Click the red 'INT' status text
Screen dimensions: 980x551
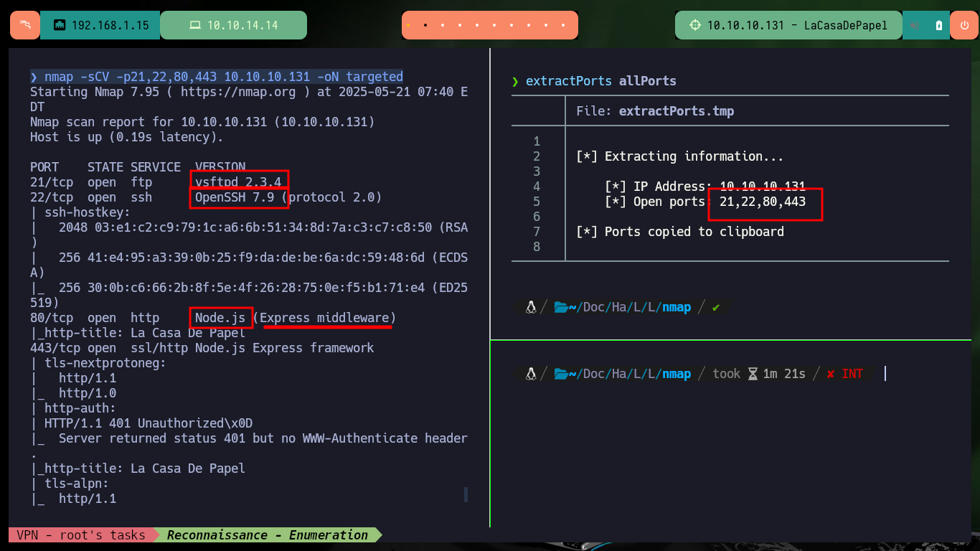tap(852, 374)
